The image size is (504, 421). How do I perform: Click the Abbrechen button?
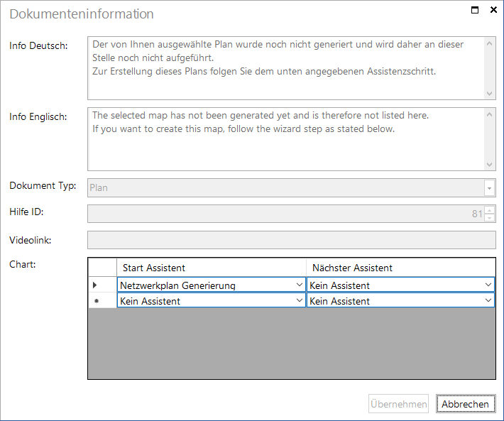466,404
